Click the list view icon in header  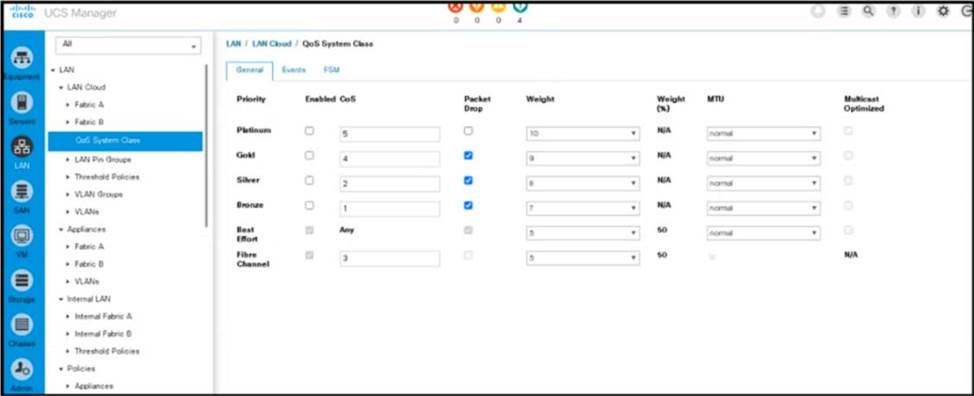(844, 12)
